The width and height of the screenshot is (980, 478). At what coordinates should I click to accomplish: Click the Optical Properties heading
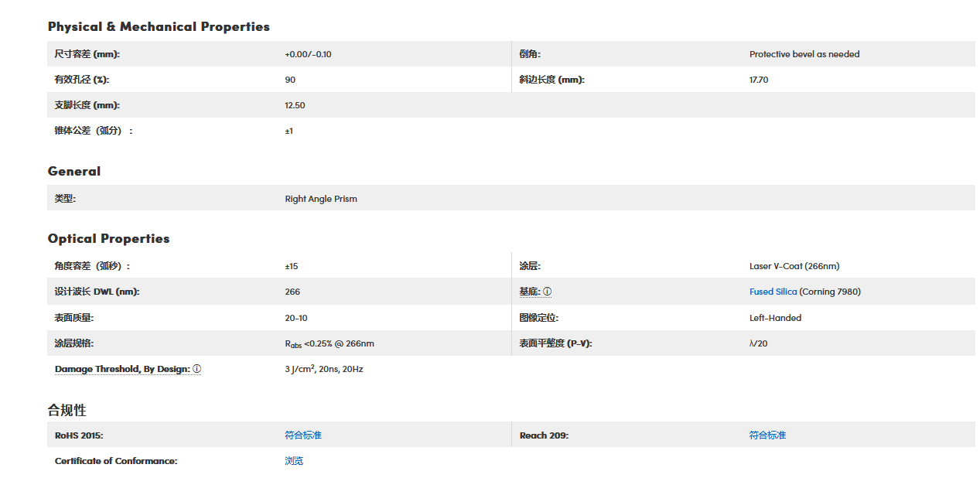point(108,238)
